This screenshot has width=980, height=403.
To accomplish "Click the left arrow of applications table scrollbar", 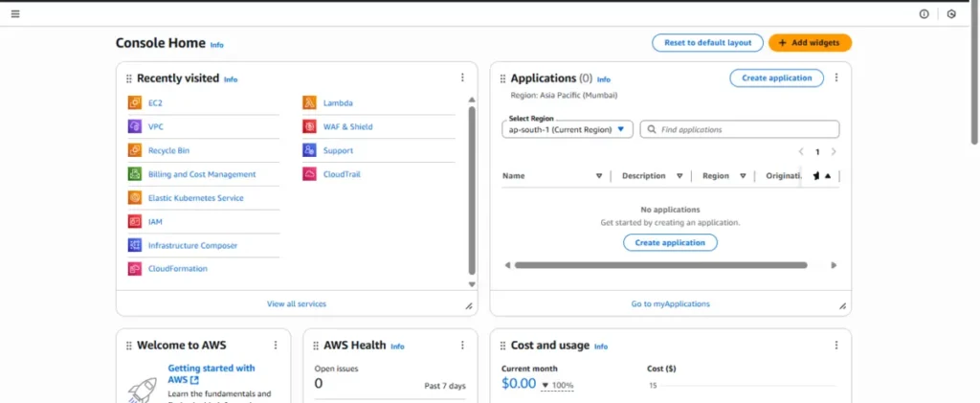I will click(x=507, y=265).
